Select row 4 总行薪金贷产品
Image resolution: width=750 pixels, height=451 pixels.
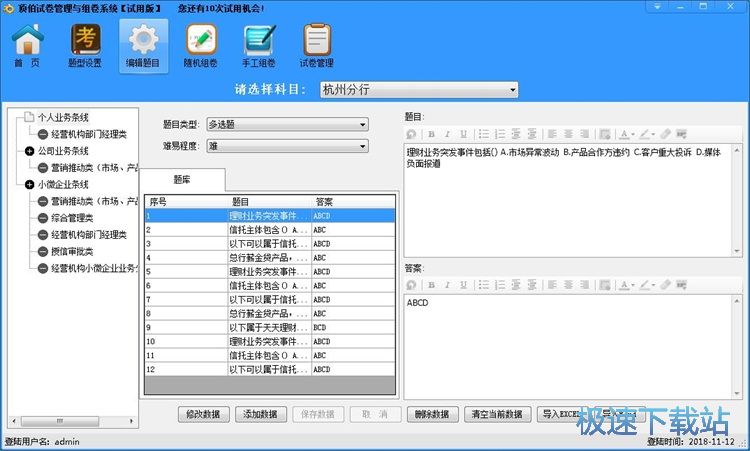tap(270, 258)
